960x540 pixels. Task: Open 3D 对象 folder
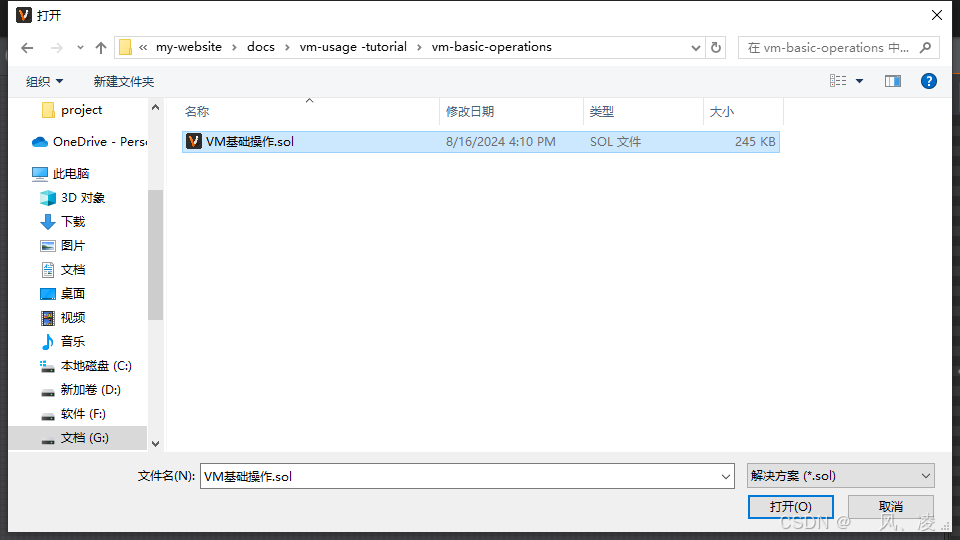coord(72,198)
